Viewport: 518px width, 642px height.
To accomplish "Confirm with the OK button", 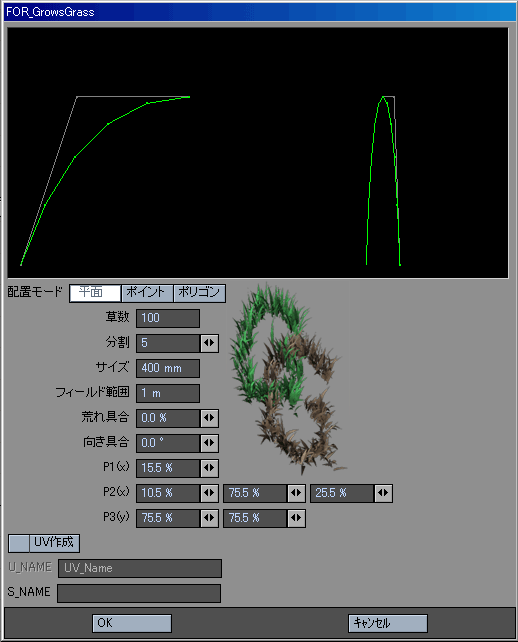I will pyautogui.click(x=132, y=623).
